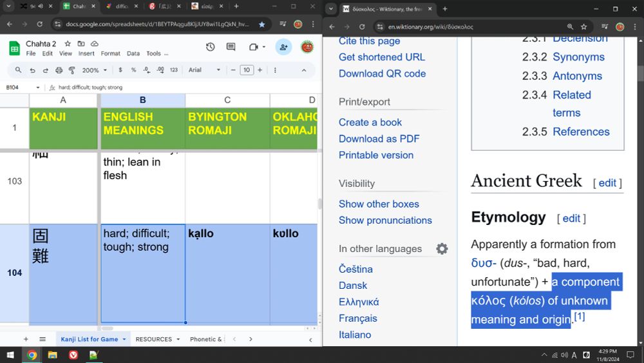The width and height of the screenshot is (644, 363).
Task: Switch to the RESOURCES sheet tab
Action: 153,339
